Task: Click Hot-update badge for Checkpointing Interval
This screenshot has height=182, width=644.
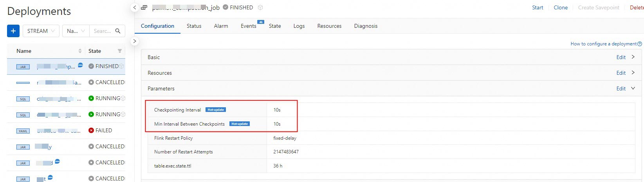Action: point(216,110)
